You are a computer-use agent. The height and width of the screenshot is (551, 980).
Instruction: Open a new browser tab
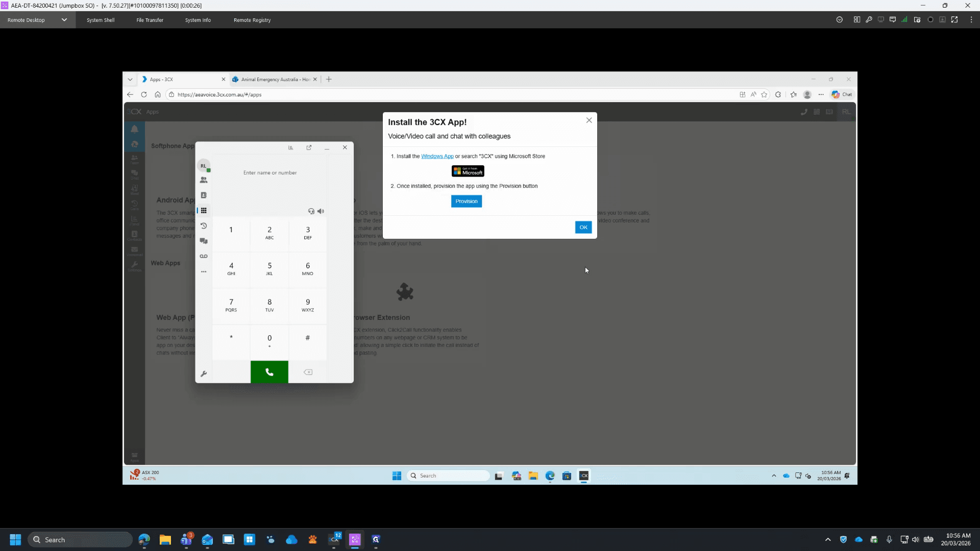[x=329, y=80]
